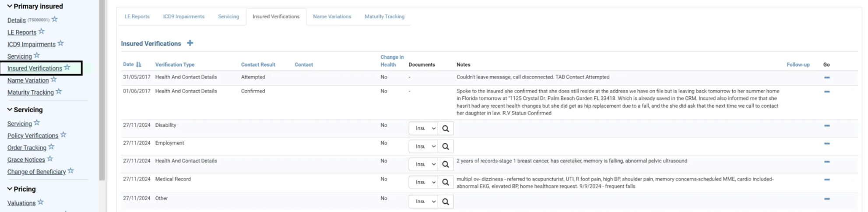Click the Date column sort icon
Viewport: 868px width, 212px height.
[139, 64]
